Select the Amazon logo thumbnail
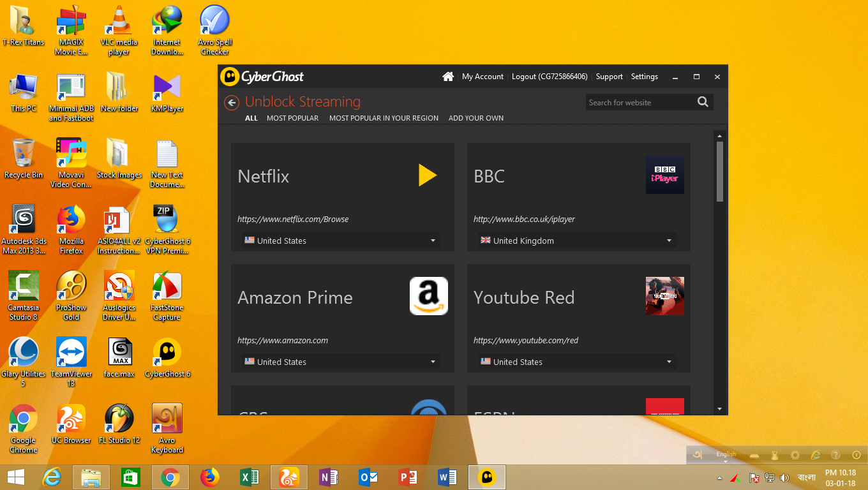Image resolution: width=868 pixels, height=490 pixels. click(429, 296)
